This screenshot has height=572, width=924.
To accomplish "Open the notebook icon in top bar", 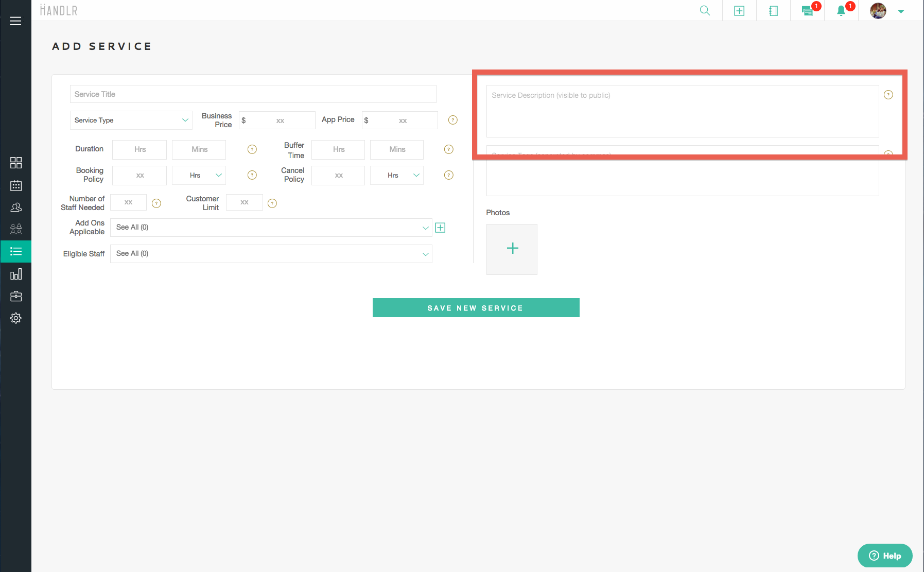I will click(773, 11).
